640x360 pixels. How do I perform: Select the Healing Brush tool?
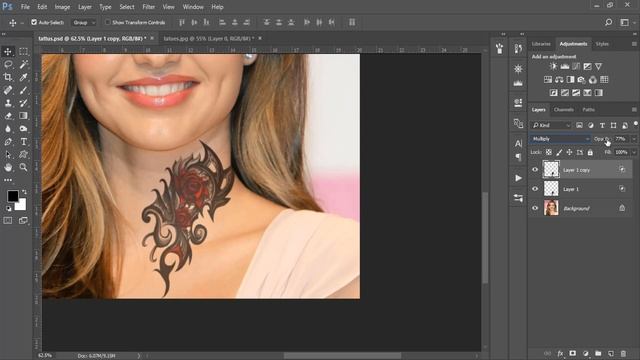pos(8,90)
